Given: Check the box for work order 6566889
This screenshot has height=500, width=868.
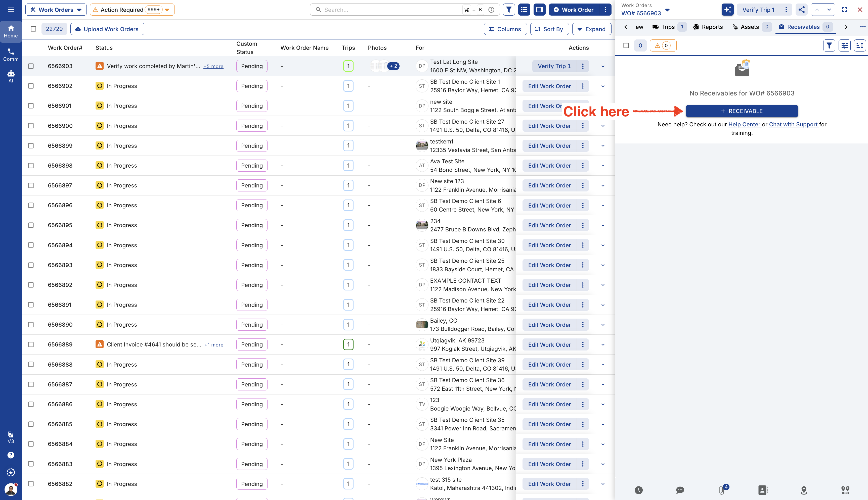Looking at the screenshot, I should coord(31,344).
